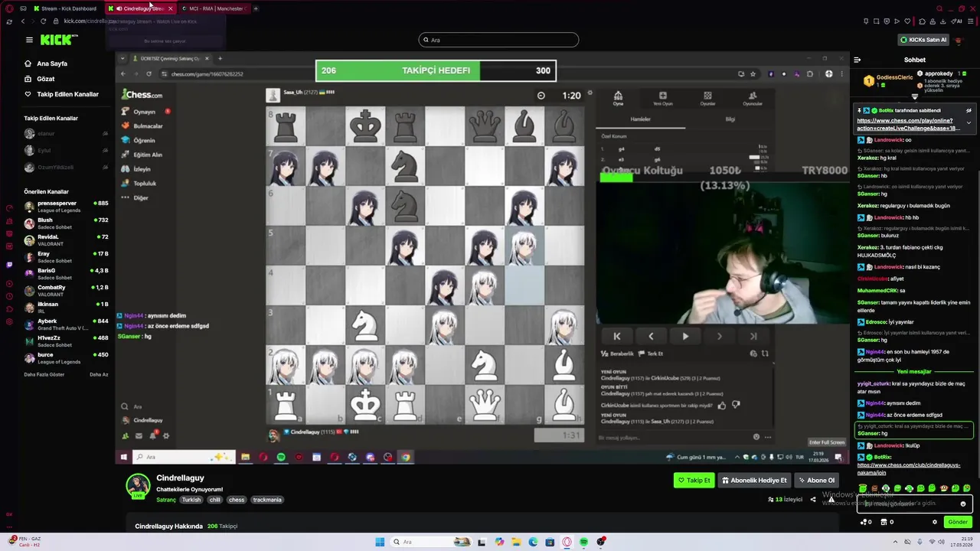Click Abonelik Hediye Et
The height and width of the screenshot is (551, 980).
pos(754,480)
